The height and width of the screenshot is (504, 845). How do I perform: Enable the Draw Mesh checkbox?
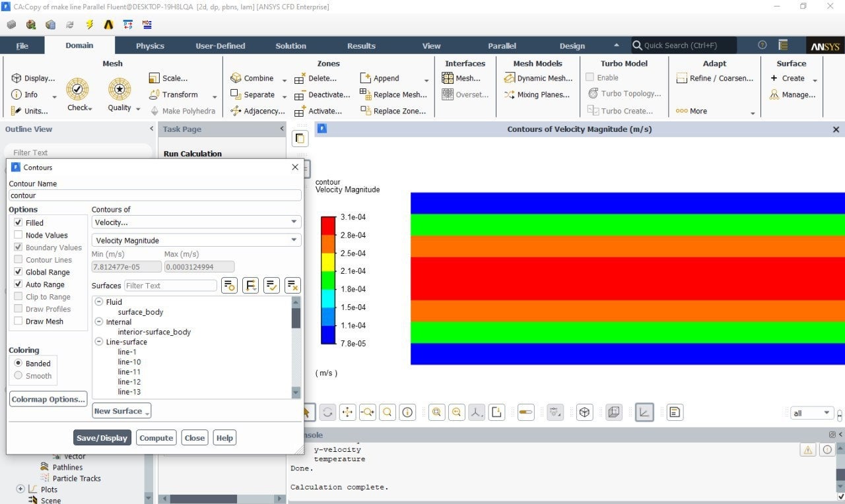[18, 322]
